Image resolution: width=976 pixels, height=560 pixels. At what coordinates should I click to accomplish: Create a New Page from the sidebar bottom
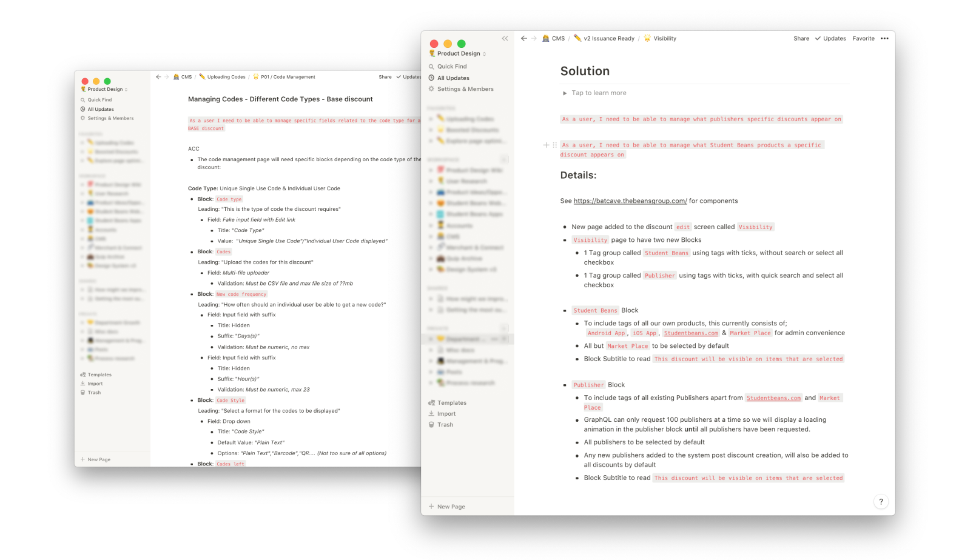[x=450, y=506]
